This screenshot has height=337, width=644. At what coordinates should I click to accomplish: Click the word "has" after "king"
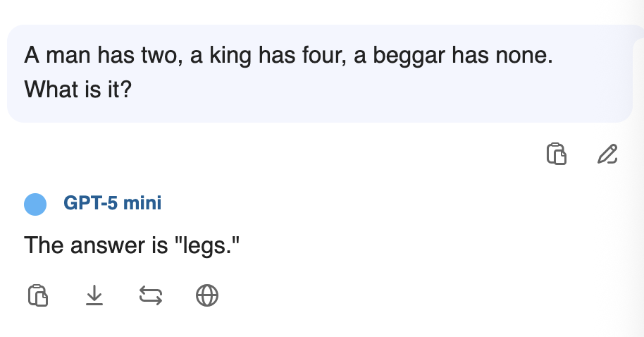point(275,56)
